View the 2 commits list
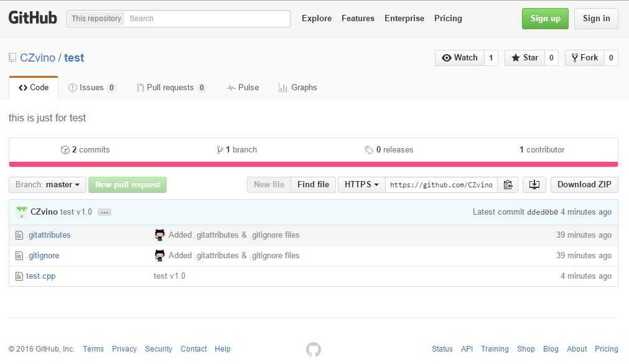This screenshot has width=629, height=364. [x=85, y=150]
